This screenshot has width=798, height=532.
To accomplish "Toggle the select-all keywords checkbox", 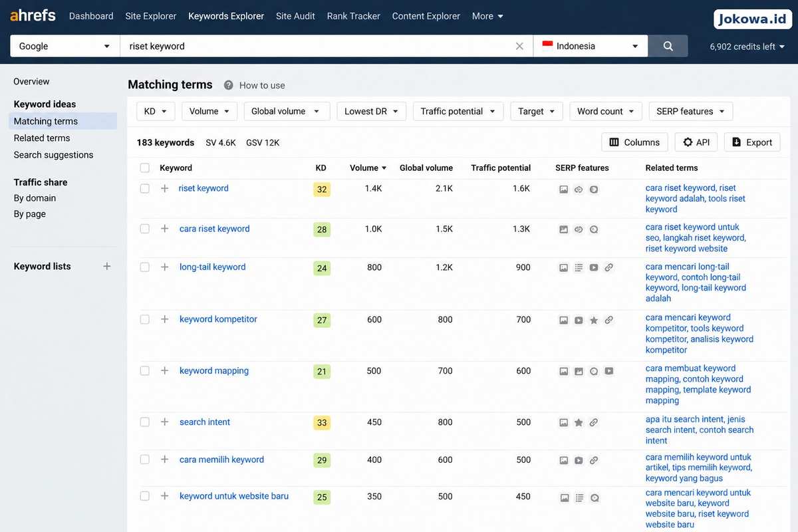I will (144, 168).
